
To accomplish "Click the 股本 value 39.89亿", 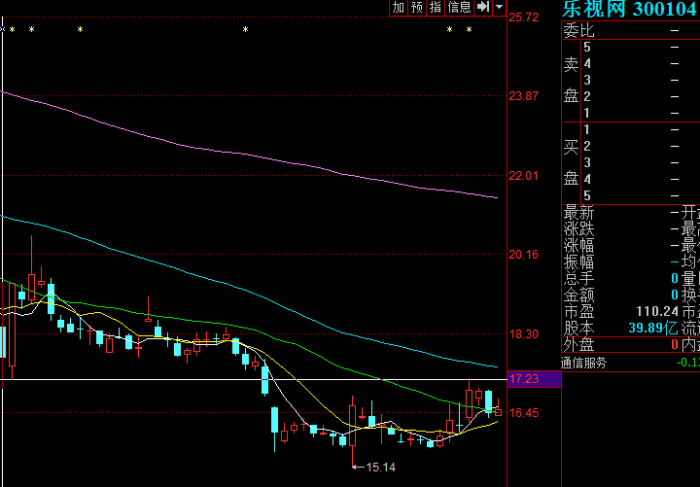I will pyautogui.click(x=653, y=328).
